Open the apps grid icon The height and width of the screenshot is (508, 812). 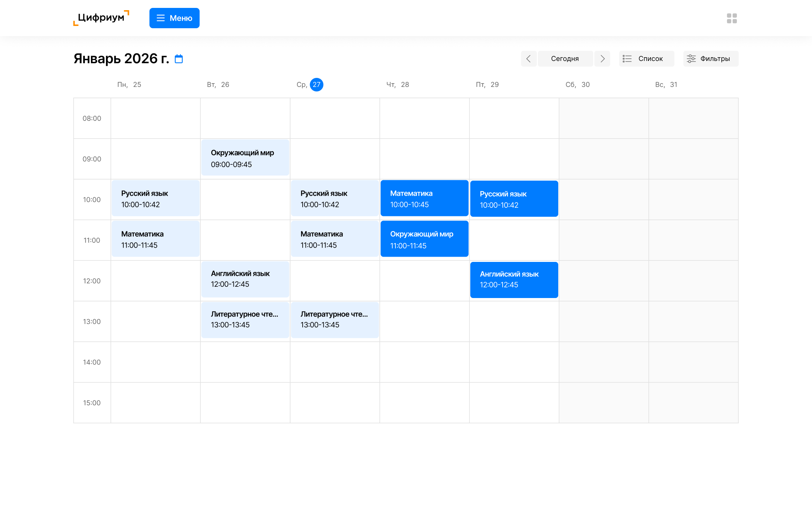[732, 18]
